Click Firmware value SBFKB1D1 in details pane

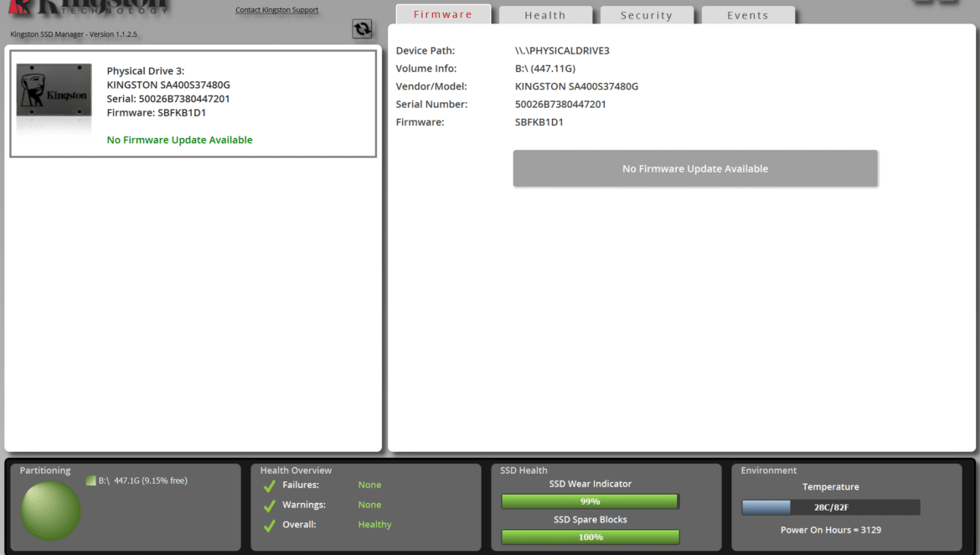[x=539, y=122]
